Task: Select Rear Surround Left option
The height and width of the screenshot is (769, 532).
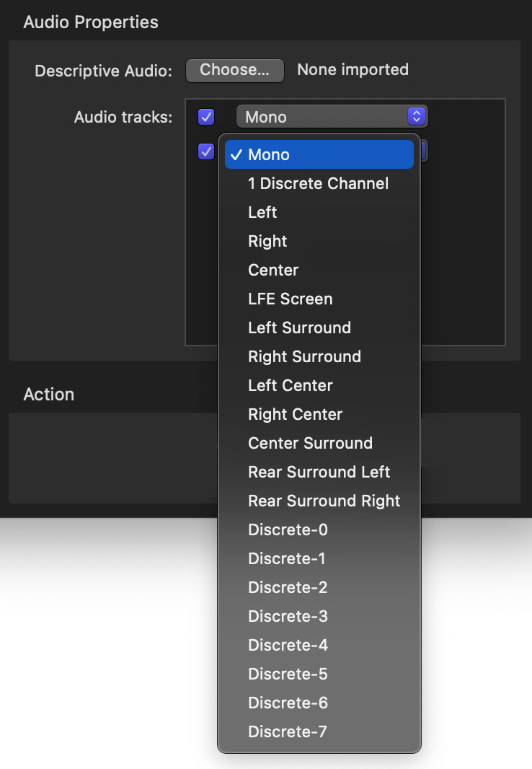Action: click(319, 473)
